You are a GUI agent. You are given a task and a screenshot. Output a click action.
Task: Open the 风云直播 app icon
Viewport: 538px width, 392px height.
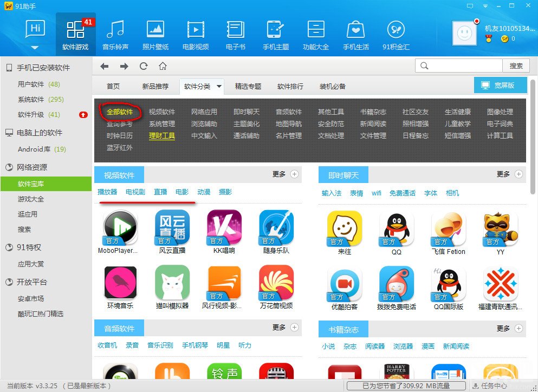[x=172, y=227]
